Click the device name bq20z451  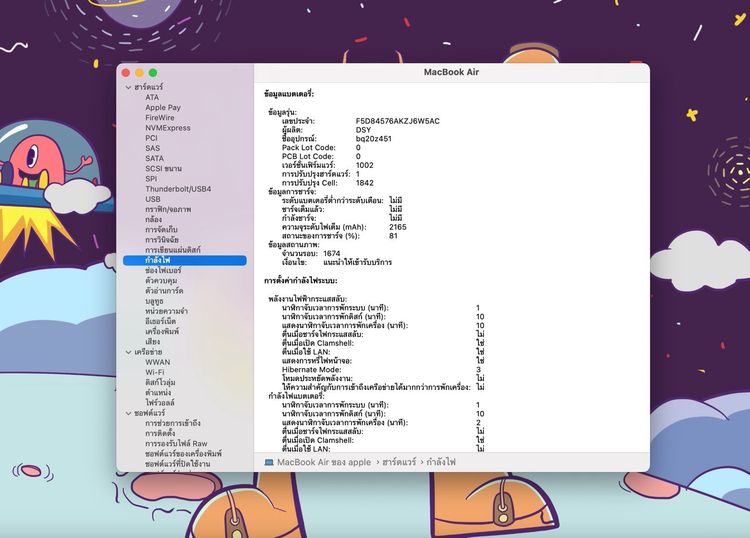click(x=374, y=139)
